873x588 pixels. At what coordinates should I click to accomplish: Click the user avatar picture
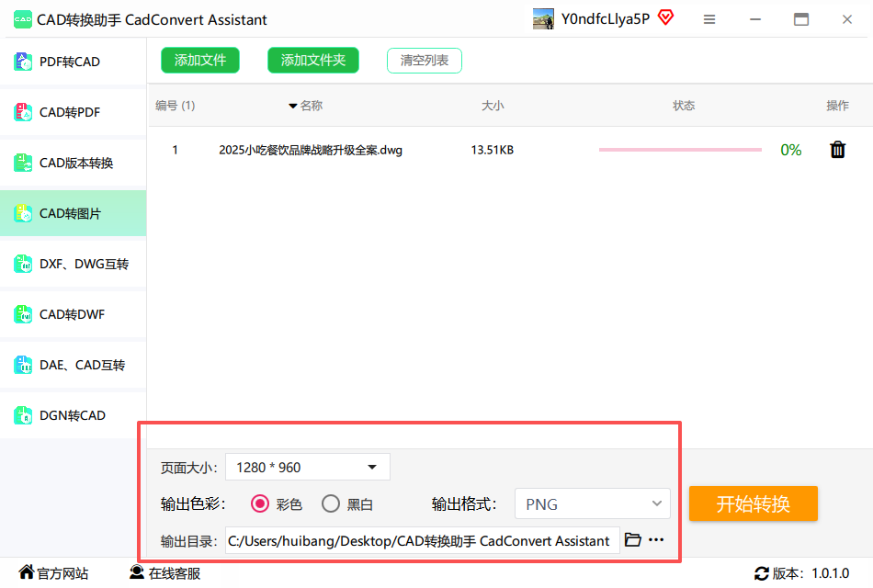point(543,19)
